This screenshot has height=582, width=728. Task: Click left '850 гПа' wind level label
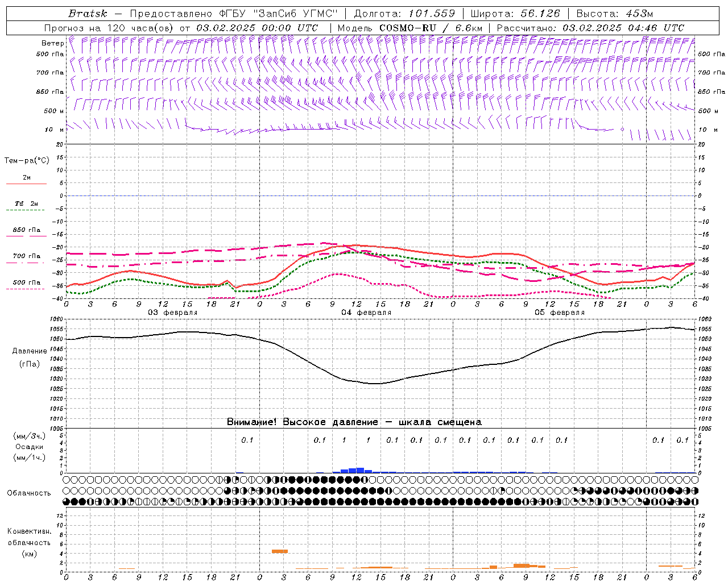pyautogui.click(x=50, y=92)
